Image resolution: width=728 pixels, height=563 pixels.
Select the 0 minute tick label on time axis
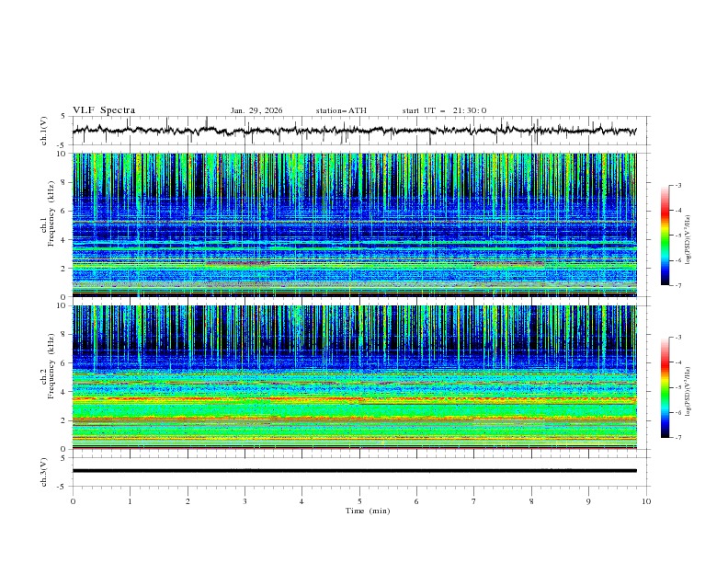(x=74, y=501)
